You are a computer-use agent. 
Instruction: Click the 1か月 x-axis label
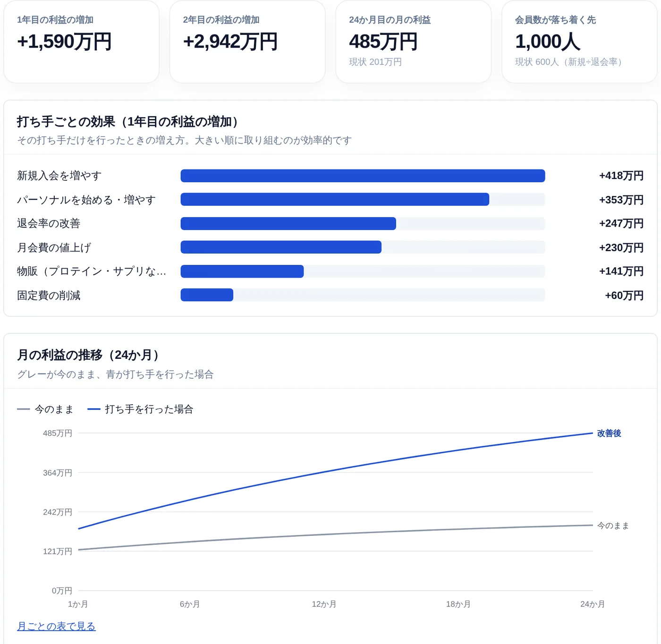78,604
